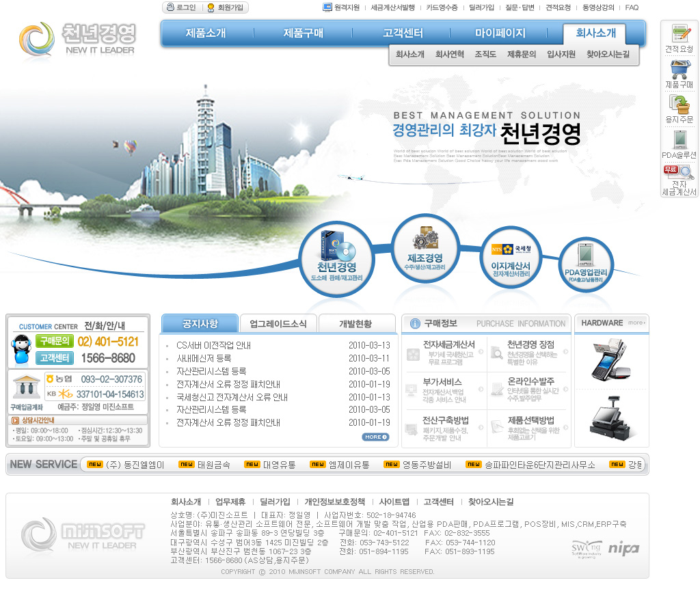Open the 동영상강의 top link

point(598,8)
